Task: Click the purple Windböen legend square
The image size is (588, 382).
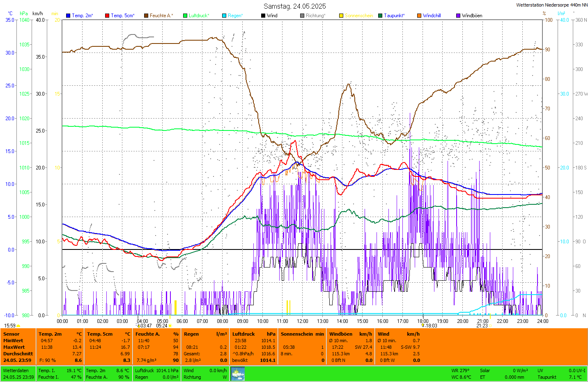Action: point(458,16)
